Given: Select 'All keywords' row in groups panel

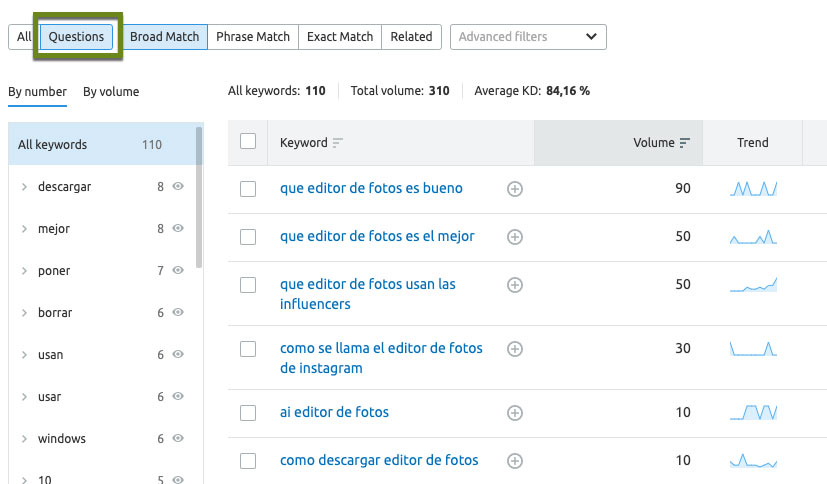Looking at the screenshot, I should click(102, 144).
